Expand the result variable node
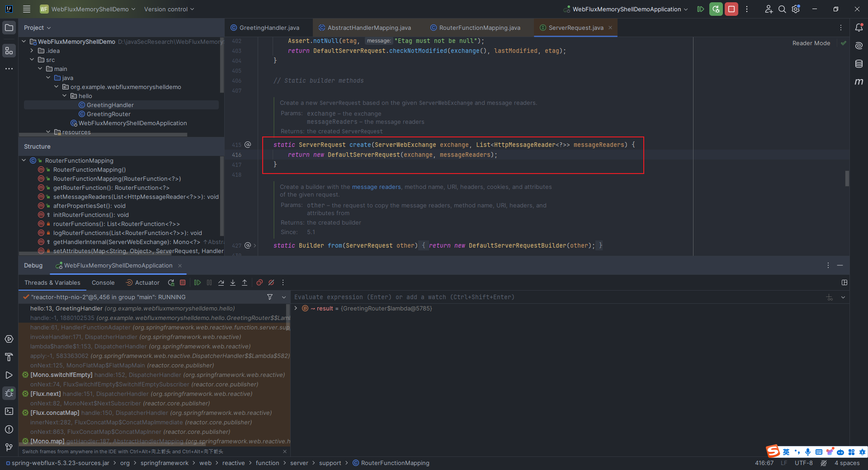This screenshot has height=470, width=868. pyautogui.click(x=296, y=308)
